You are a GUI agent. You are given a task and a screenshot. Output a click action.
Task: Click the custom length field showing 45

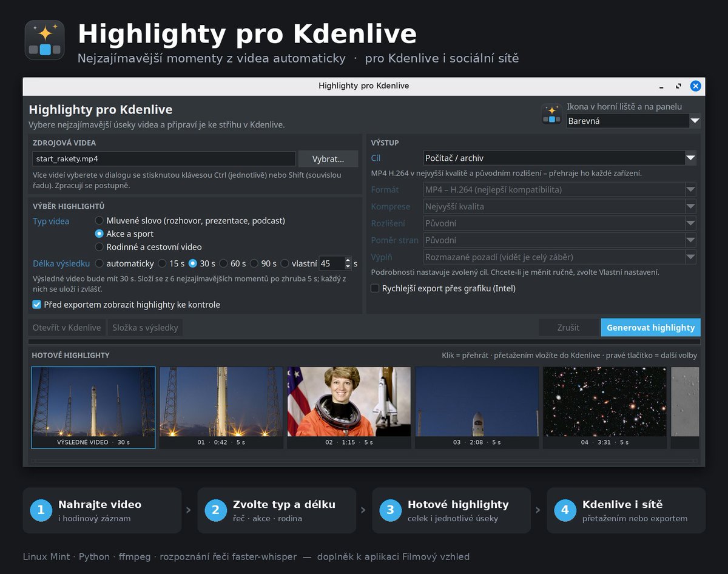click(331, 263)
